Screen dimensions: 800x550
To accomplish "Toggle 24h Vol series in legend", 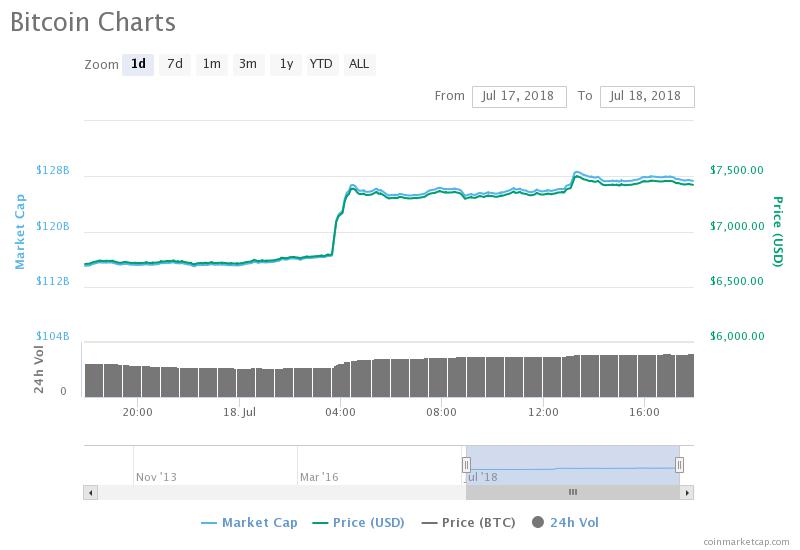I will [565, 522].
